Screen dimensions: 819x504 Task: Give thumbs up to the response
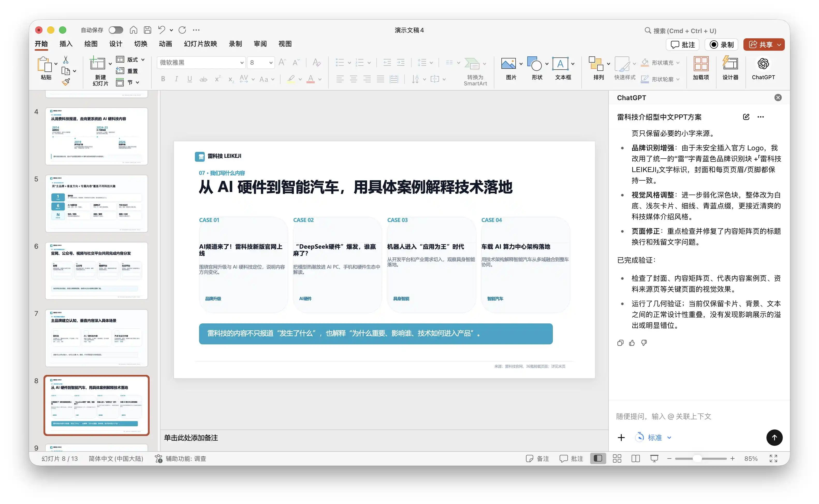click(632, 343)
